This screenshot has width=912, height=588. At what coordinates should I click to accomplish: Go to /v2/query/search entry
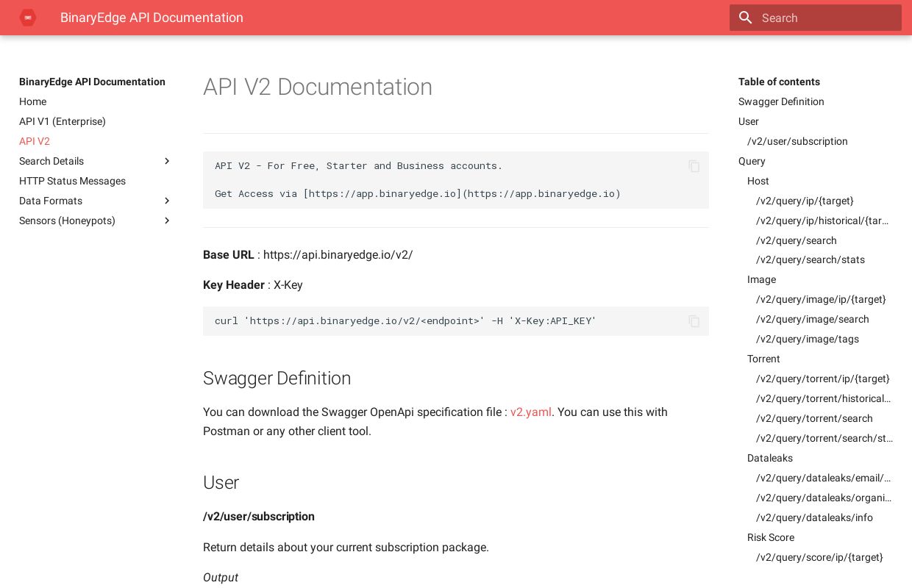tap(797, 240)
